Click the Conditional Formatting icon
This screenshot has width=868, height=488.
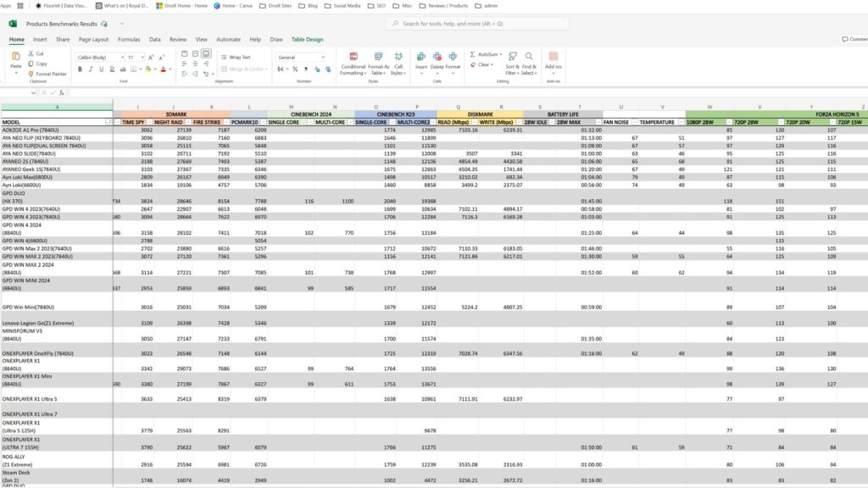pos(353,57)
